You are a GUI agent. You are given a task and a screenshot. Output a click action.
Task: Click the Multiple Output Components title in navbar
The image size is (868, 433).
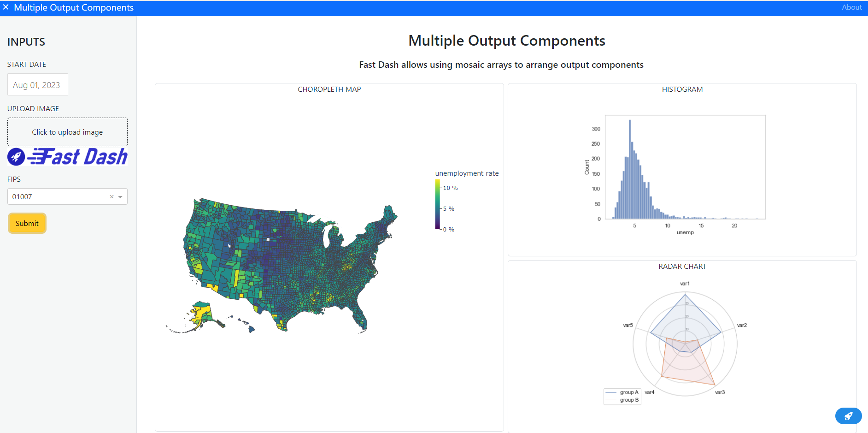pos(74,7)
